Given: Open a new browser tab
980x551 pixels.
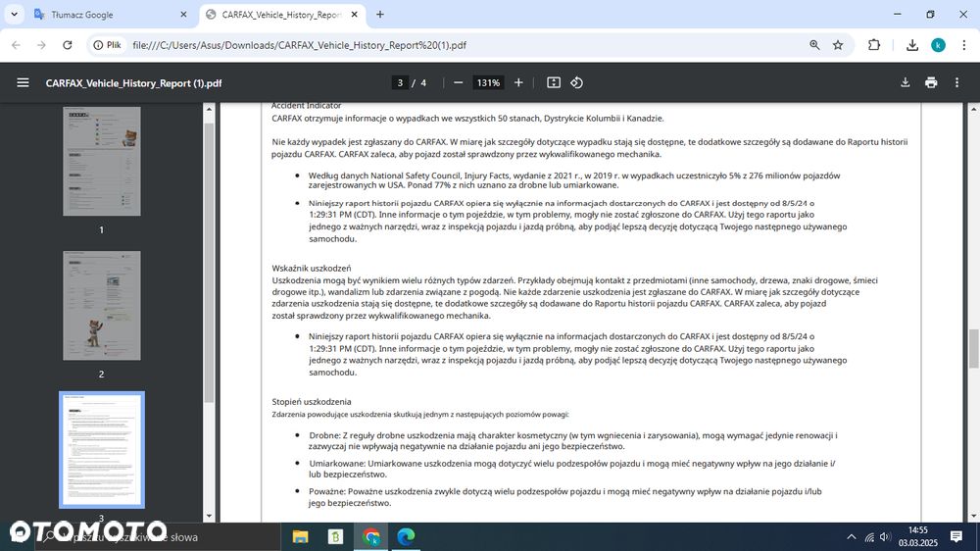Looking at the screenshot, I should point(380,15).
